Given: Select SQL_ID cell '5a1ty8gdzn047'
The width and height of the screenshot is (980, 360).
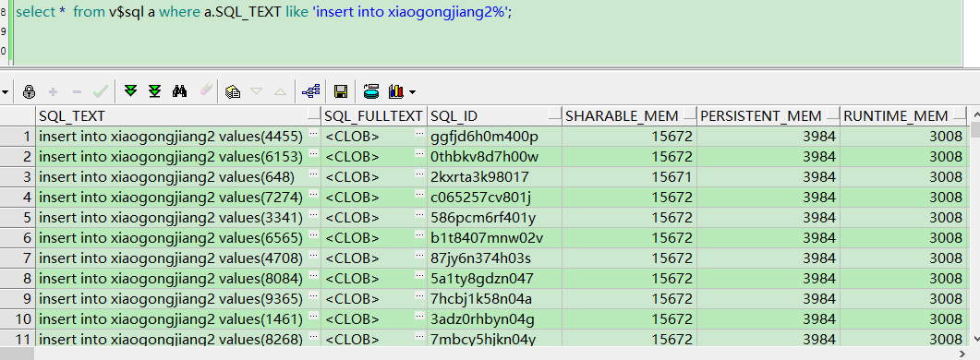Looking at the screenshot, I should [494, 278].
